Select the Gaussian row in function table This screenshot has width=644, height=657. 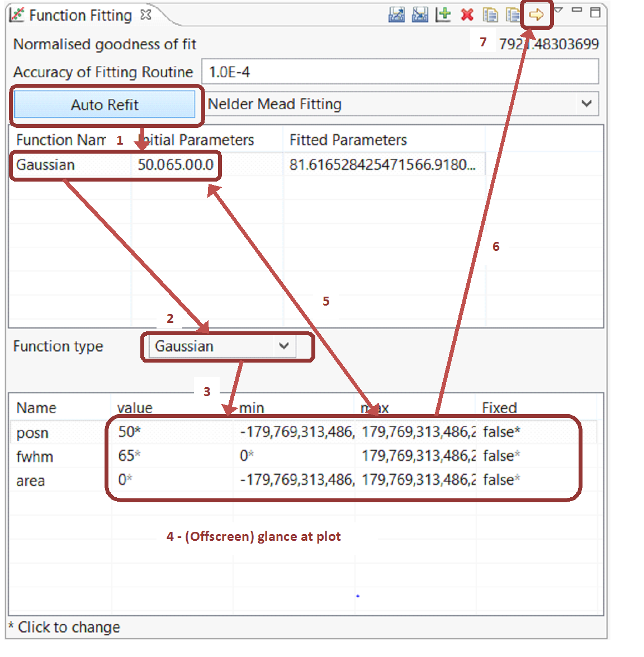click(x=45, y=165)
